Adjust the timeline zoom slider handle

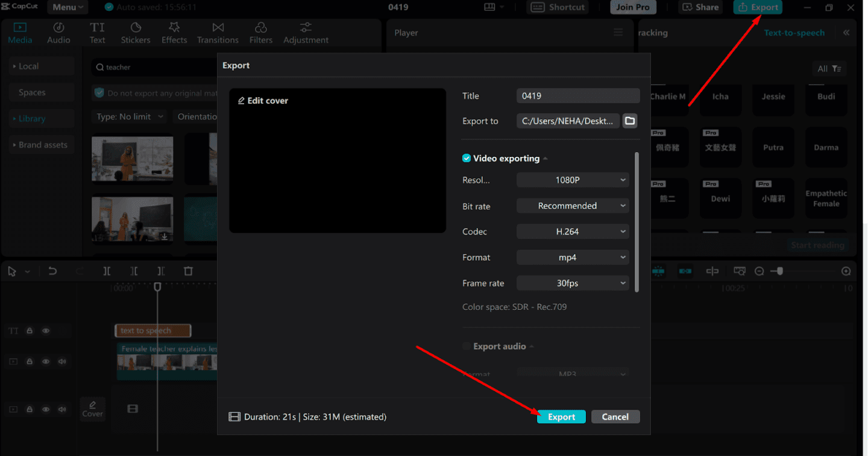point(779,271)
